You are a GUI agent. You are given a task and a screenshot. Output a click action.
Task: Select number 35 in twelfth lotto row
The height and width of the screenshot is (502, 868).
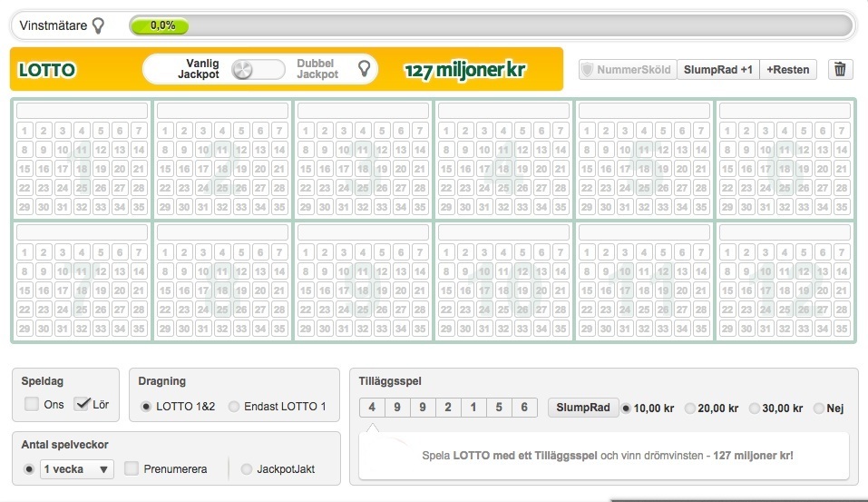click(842, 329)
